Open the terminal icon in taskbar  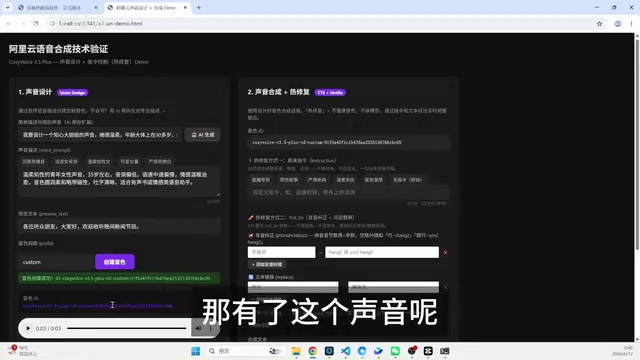(444, 351)
